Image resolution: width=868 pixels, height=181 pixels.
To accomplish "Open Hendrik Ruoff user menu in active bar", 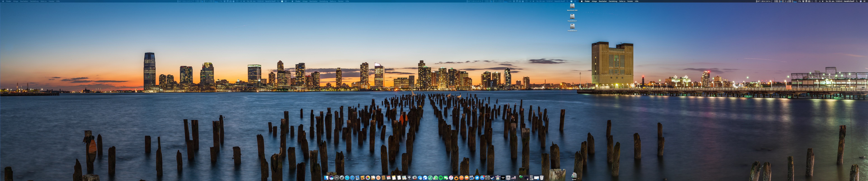I will point(849,1).
